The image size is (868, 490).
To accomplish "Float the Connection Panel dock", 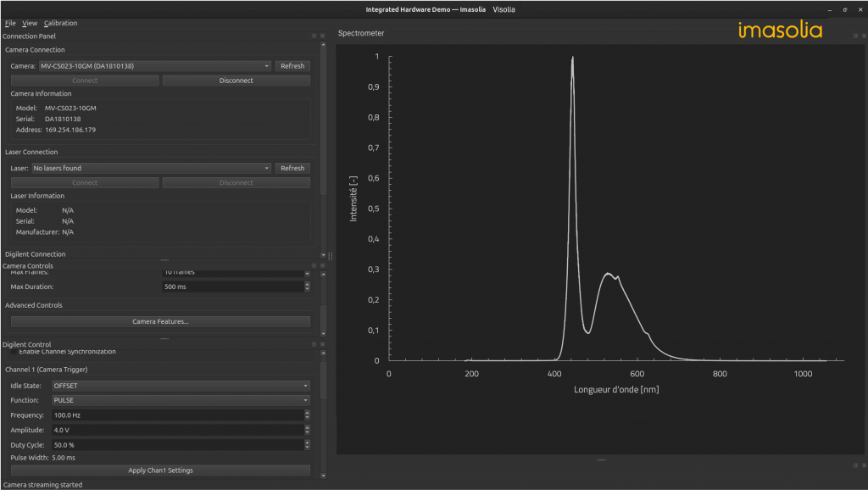I will coord(314,36).
